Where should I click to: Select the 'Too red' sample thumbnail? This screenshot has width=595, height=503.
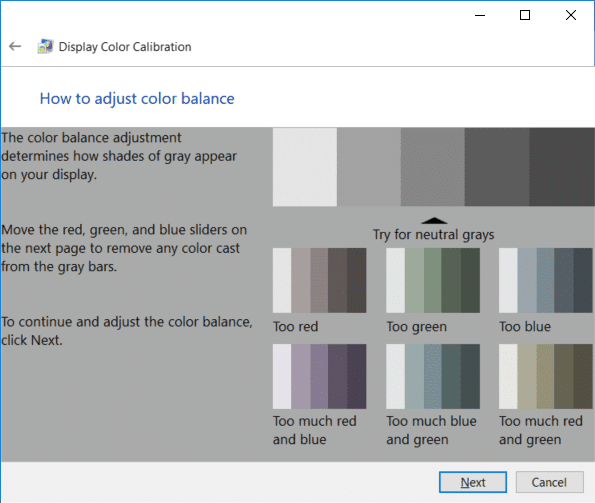point(320,280)
